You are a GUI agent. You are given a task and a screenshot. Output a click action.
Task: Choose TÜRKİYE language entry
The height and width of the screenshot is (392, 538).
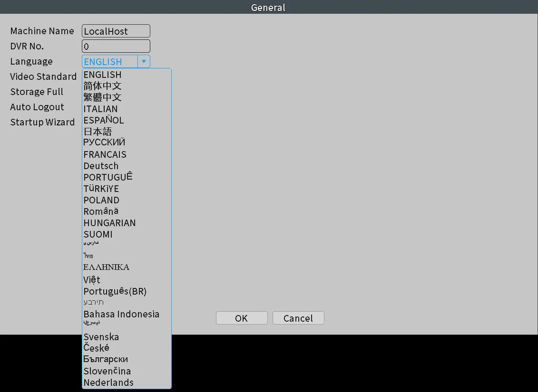(x=127, y=189)
